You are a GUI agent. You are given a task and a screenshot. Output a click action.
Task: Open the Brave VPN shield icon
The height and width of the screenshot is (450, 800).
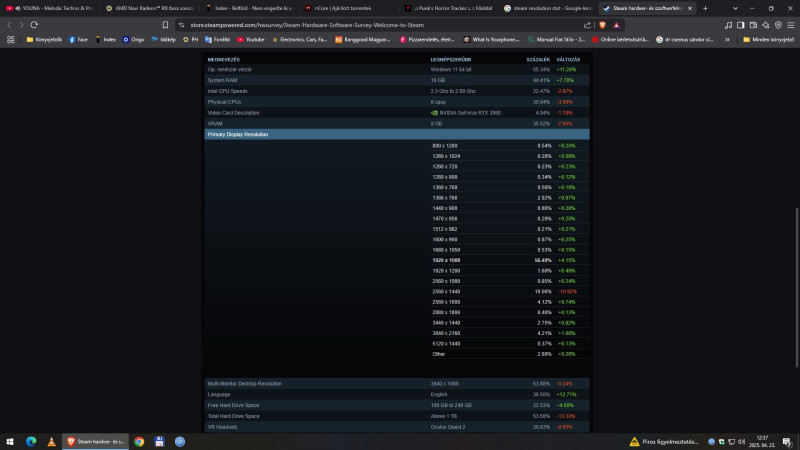coord(778,25)
